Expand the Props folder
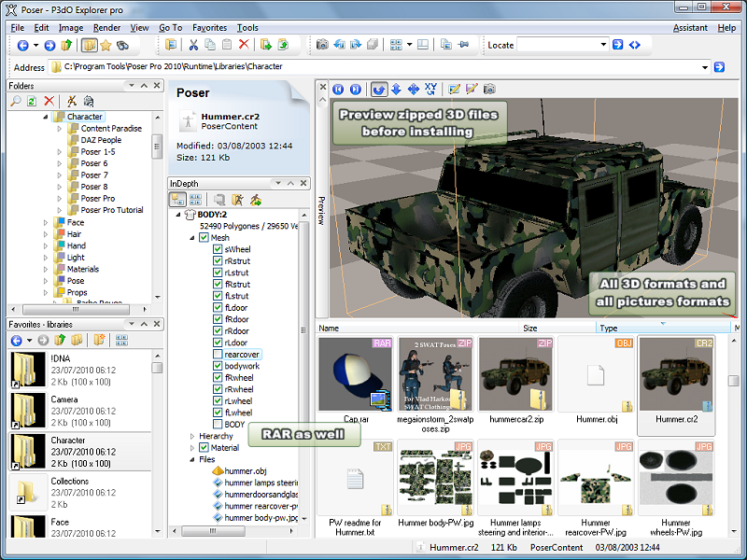 coord(46,292)
